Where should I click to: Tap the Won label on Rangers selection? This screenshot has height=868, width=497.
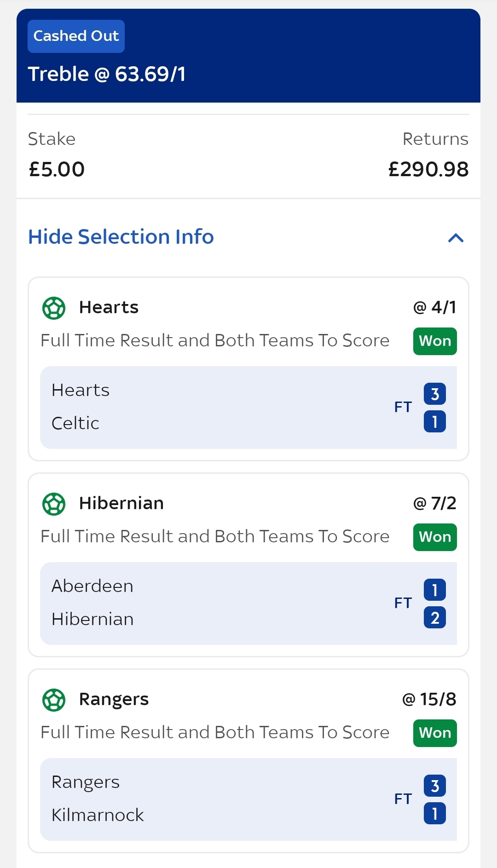tap(435, 733)
